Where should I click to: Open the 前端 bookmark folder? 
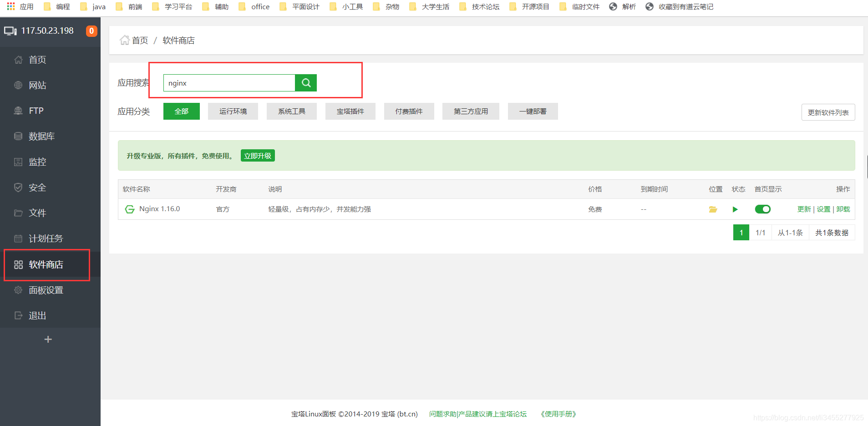coord(129,7)
